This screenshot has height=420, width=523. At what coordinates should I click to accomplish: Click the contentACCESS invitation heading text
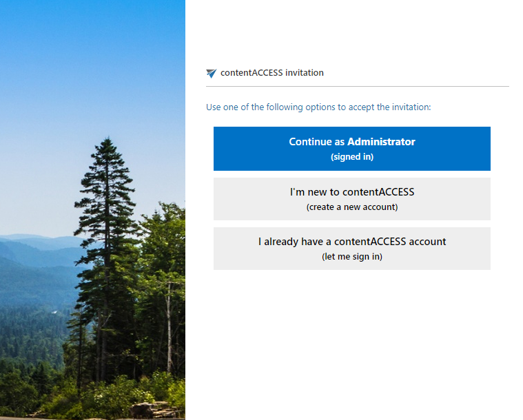point(272,73)
